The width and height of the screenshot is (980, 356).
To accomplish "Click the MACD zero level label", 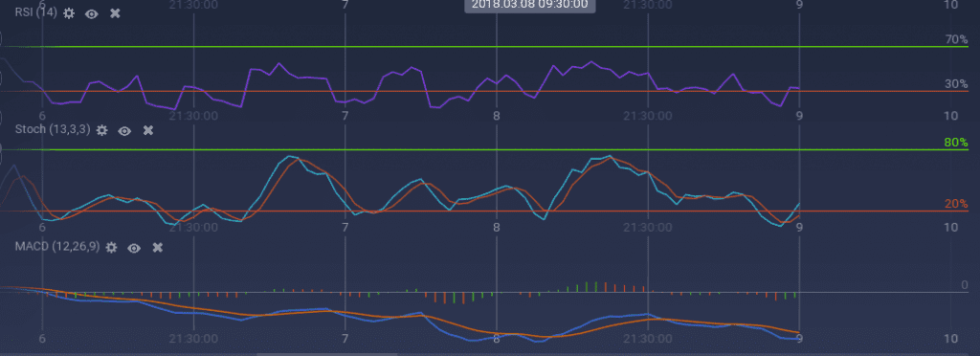I will pos(965,285).
